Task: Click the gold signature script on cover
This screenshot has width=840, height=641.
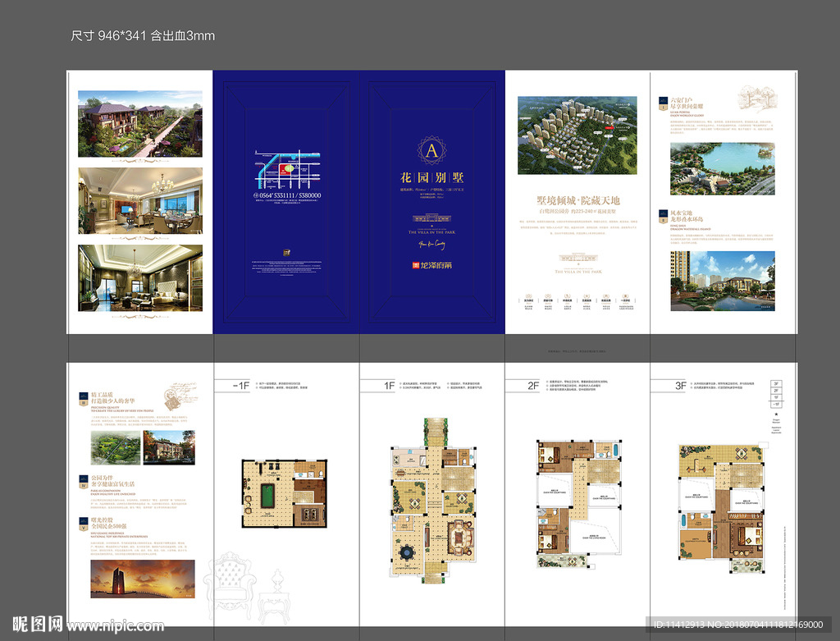Action: pos(431,245)
